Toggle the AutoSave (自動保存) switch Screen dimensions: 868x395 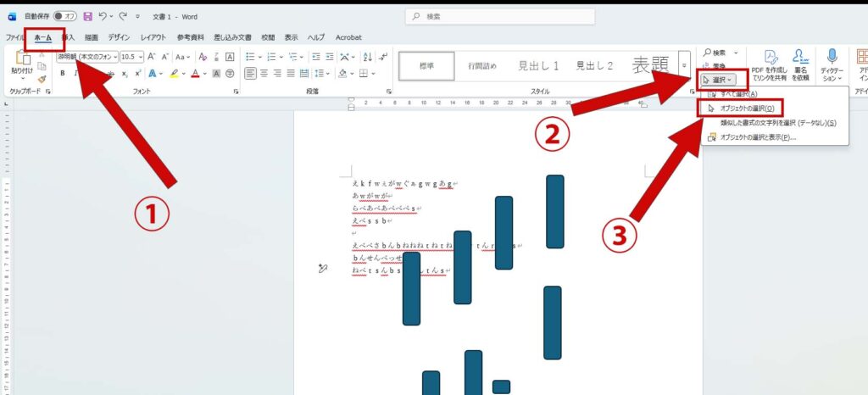tap(64, 16)
